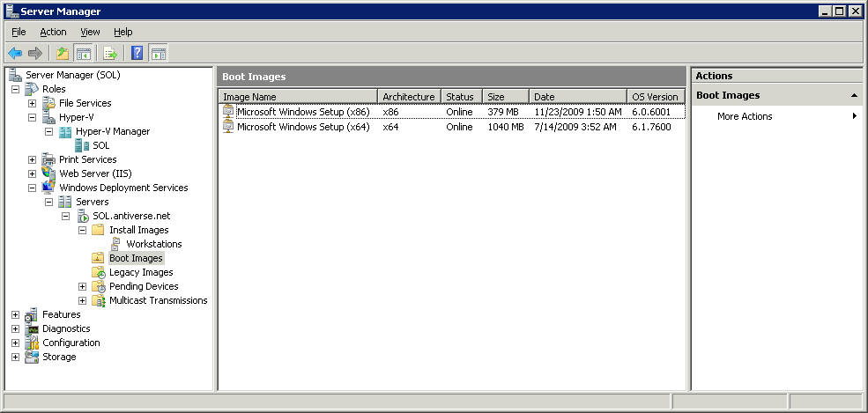The width and height of the screenshot is (868, 413).
Task: Open the View menu
Action: [90, 32]
